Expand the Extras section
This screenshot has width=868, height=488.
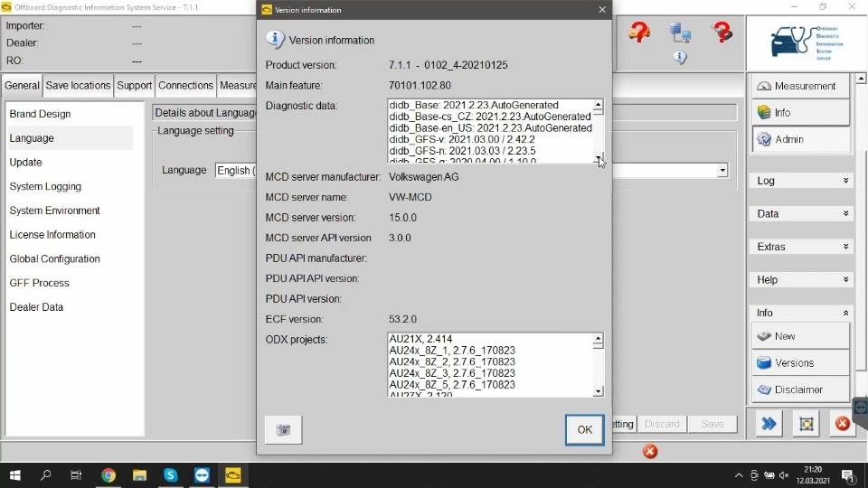coord(802,247)
